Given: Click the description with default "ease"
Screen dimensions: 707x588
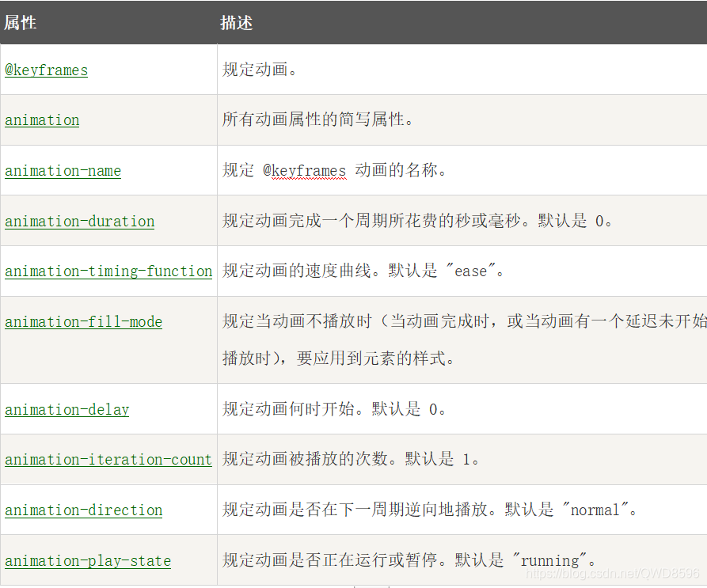Looking at the screenshot, I should click(363, 271).
